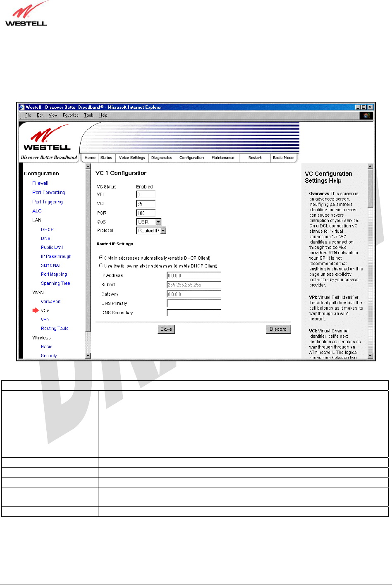Click the help panel scrollbar thumb
This screenshot has width=392, height=585.
coord(370,188)
